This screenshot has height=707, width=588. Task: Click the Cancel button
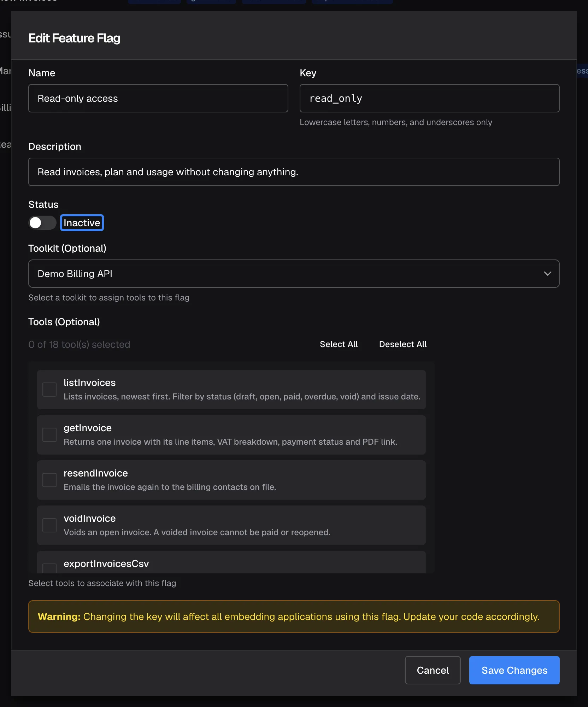coord(433,670)
